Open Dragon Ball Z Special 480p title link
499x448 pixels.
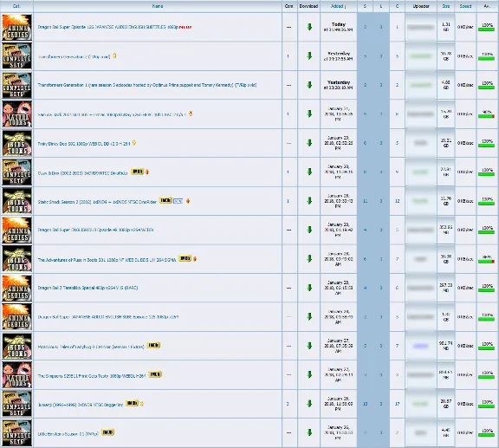coord(87,288)
